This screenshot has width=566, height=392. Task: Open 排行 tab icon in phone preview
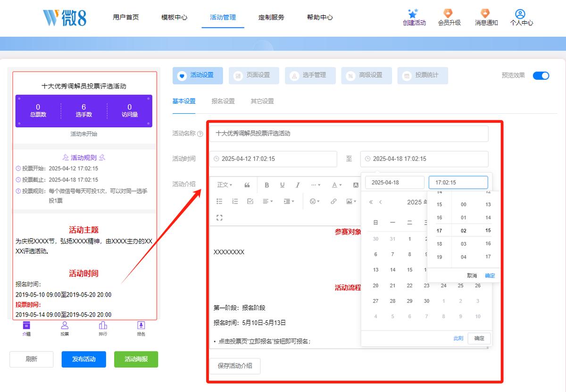(x=103, y=325)
